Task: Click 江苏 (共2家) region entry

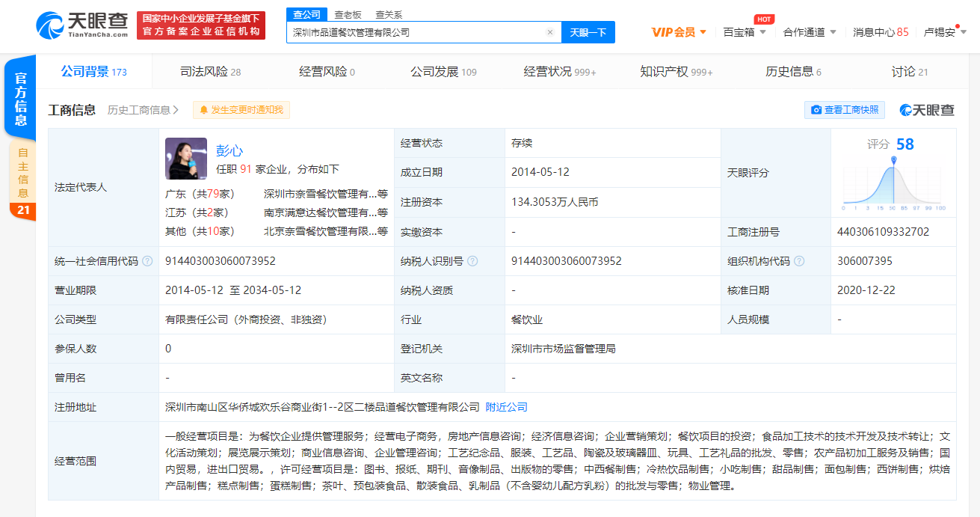Action: click(x=197, y=212)
